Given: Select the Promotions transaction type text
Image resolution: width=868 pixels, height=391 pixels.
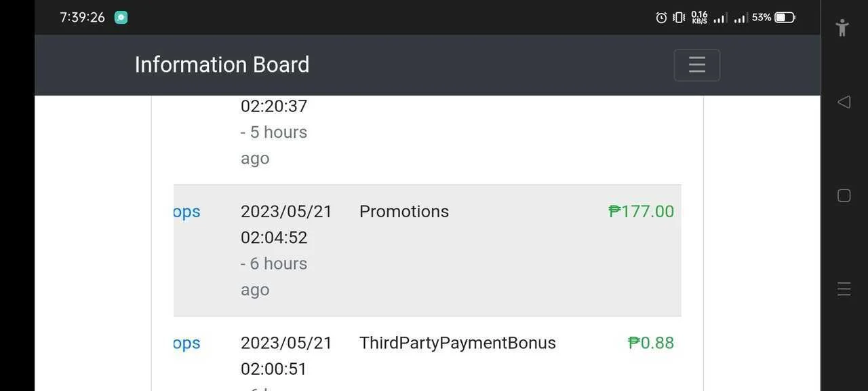Looking at the screenshot, I should click(x=404, y=212).
